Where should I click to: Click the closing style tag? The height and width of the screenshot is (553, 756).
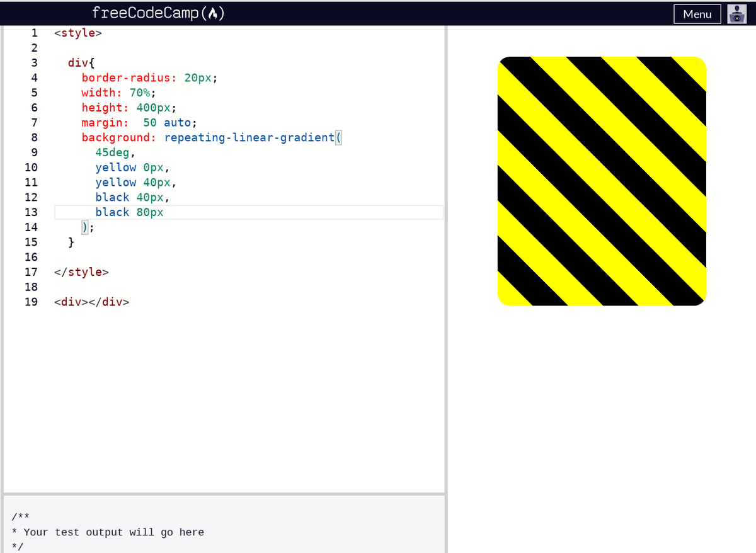(x=81, y=272)
